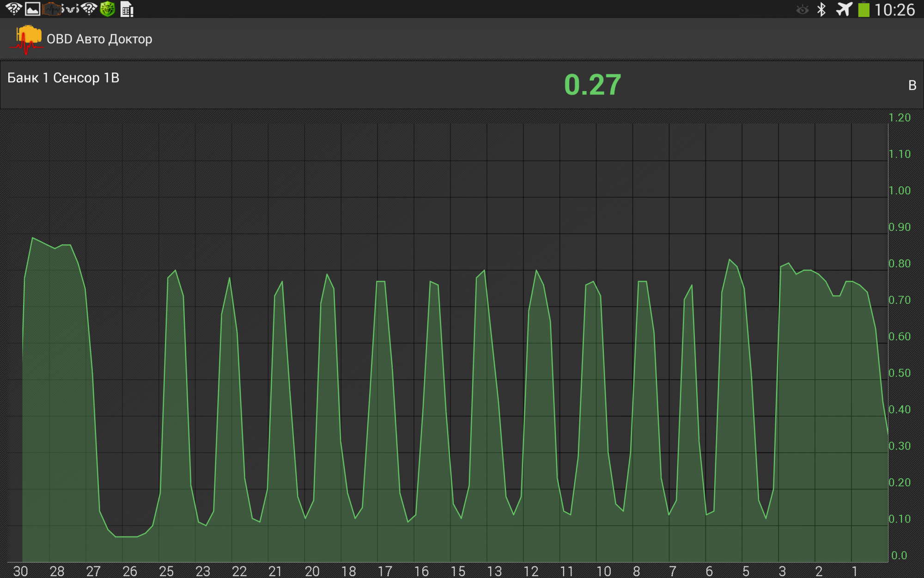Tap the airplane mode status icon
Viewport: 924px width, 578px height.
pyautogui.click(x=844, y=9)
